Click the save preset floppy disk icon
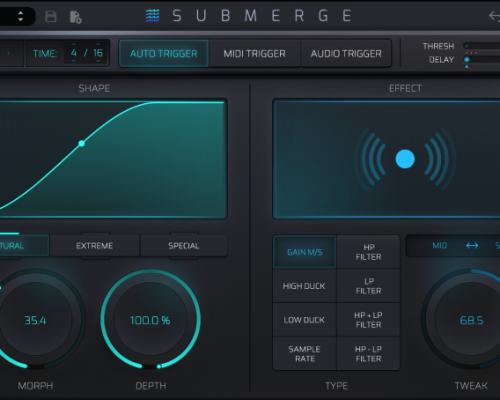The width and height of the screenshot is (500, 400). (51, 16)
